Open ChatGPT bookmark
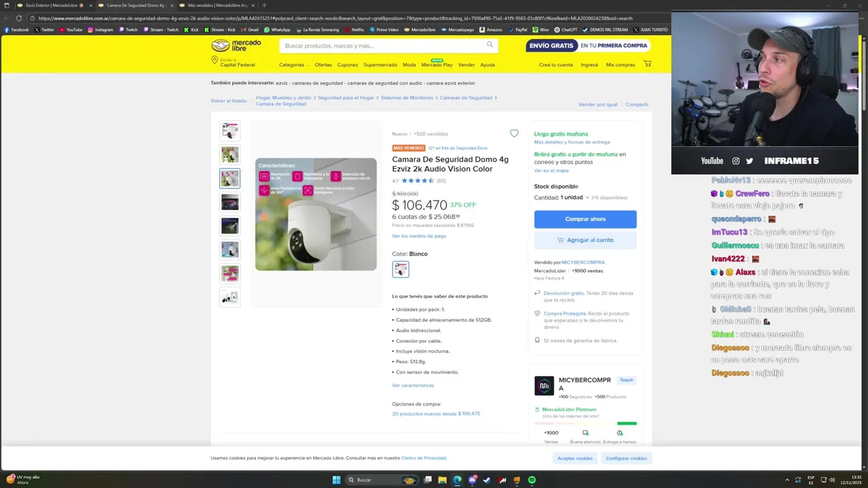Image resolution: width=868 pixels, height=488 pixels. pyautogui.click(x=566, y=30)
